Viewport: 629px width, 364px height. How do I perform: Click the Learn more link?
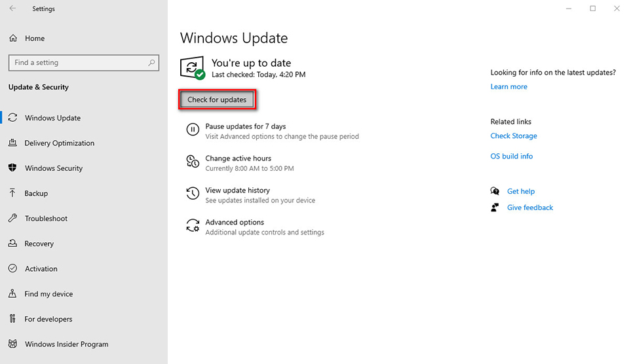pyautogui.click(x=508, y=86)
